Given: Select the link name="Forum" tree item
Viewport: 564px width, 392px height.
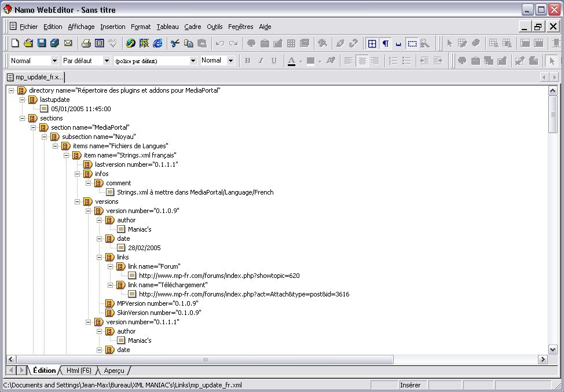Looking at the screenshot, I should 154,266.
